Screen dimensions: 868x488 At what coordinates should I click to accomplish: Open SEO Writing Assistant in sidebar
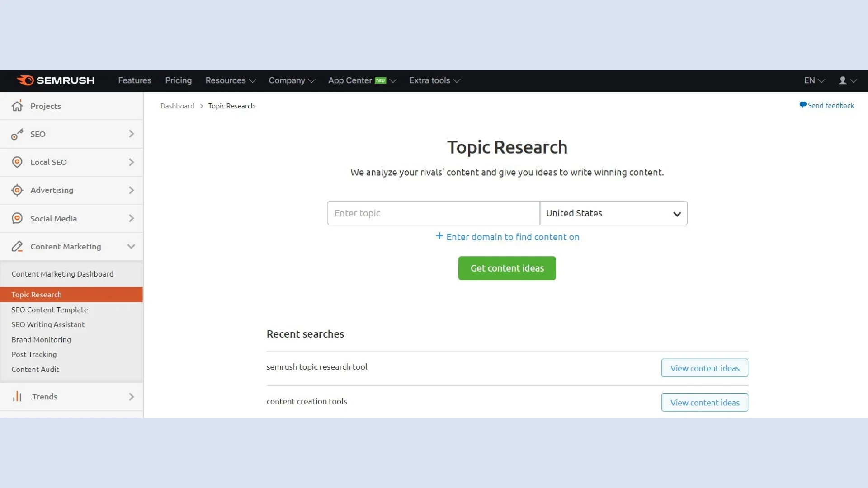[x=48, y=324]
